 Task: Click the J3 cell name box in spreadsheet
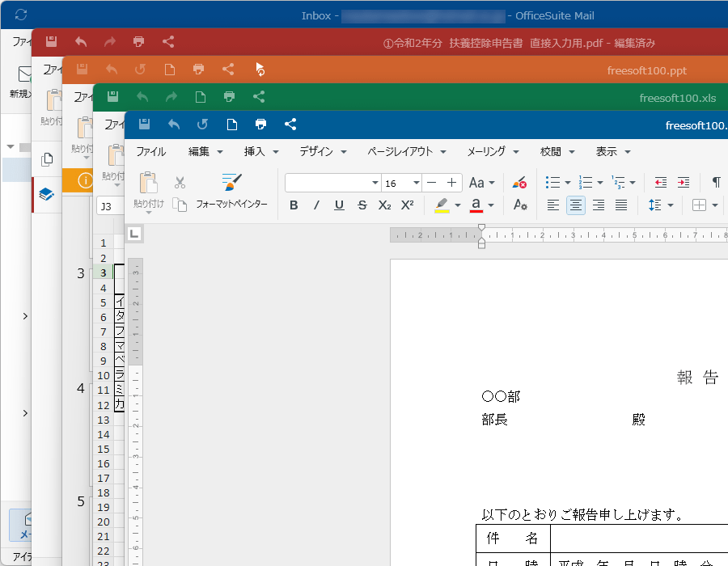pos(111,206)
